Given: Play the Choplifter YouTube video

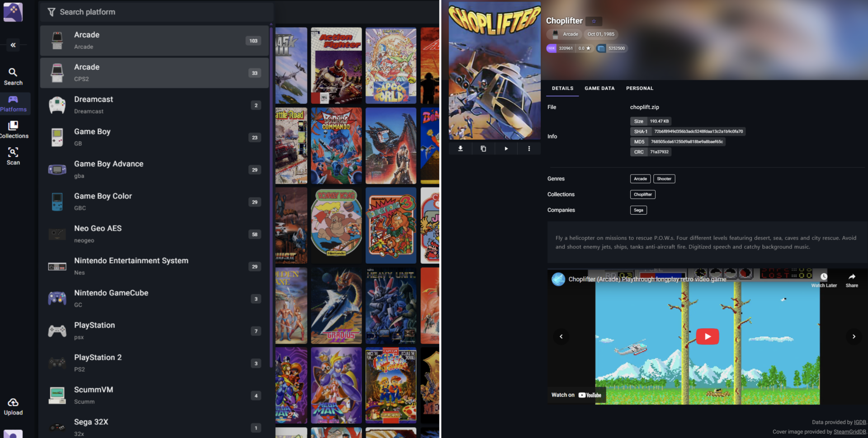Looking at the screenshot, I should coord(708,336).
